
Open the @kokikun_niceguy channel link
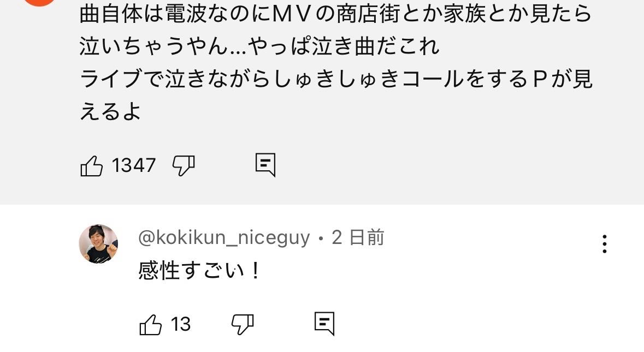[x=224, y=237]
